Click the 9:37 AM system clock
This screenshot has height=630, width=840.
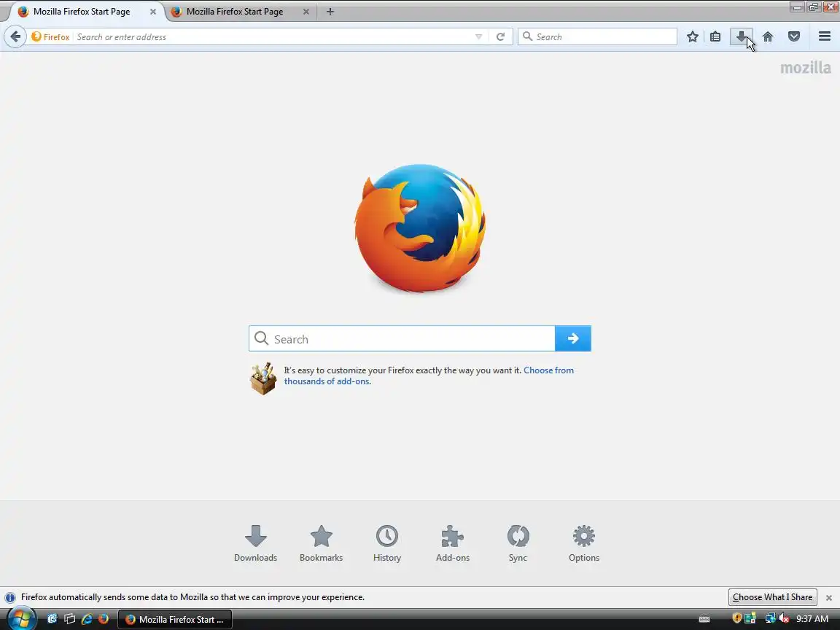tap(812, 619)
